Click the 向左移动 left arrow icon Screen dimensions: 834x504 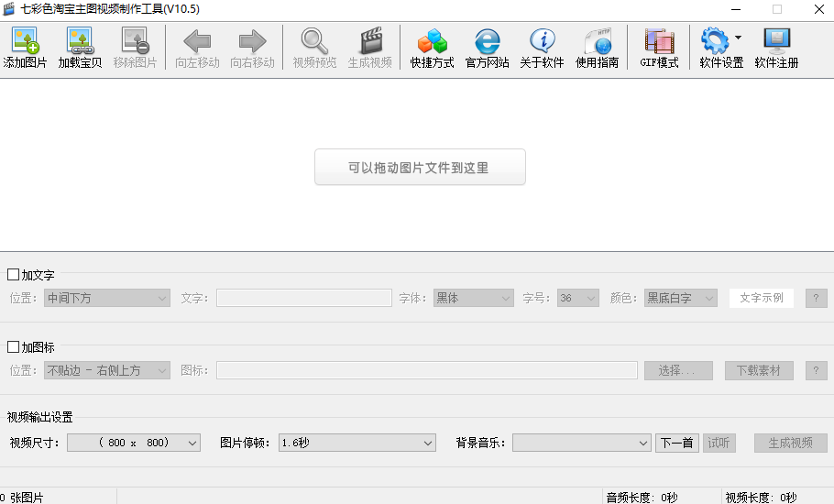tap(197, 41)
